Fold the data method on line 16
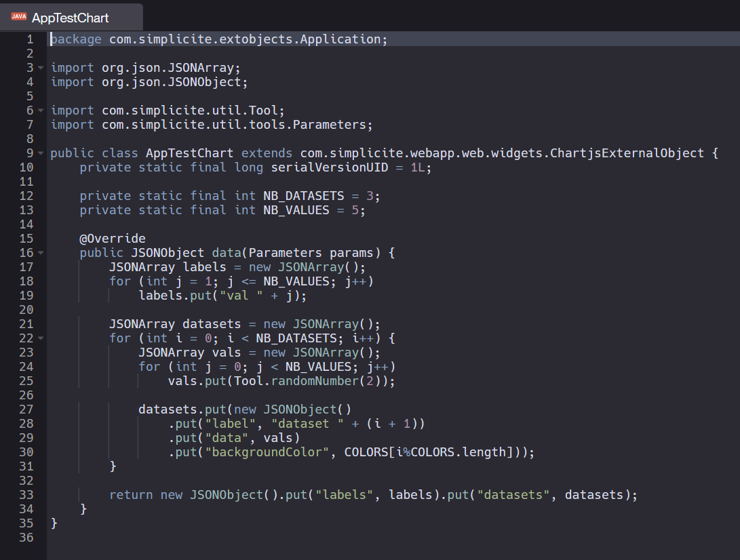Viewport: 740px width, 560px height. (41, 253)
